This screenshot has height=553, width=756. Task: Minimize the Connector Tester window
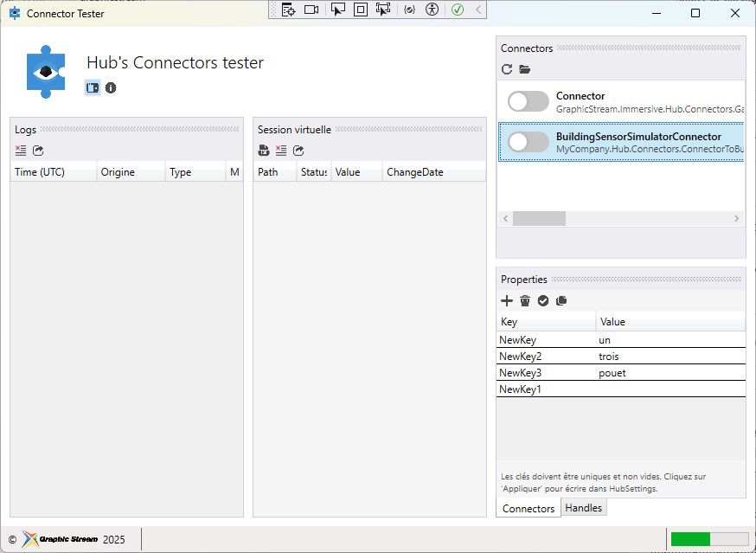coord(657,13)
